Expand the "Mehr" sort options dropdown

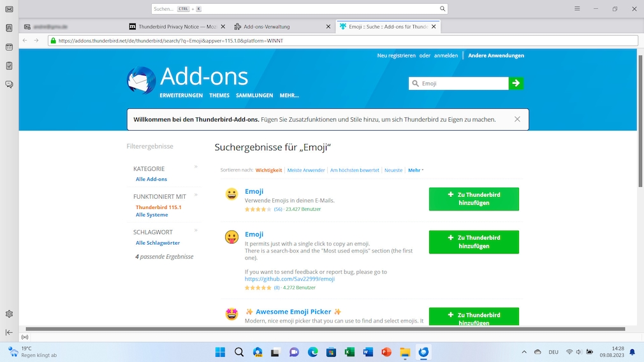(416, 170)
